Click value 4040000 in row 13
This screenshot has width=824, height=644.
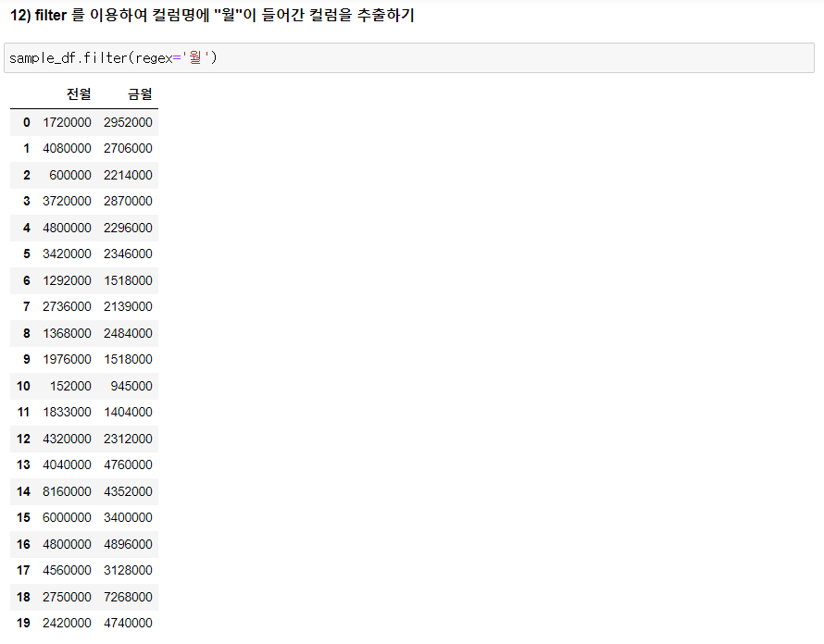67,465
